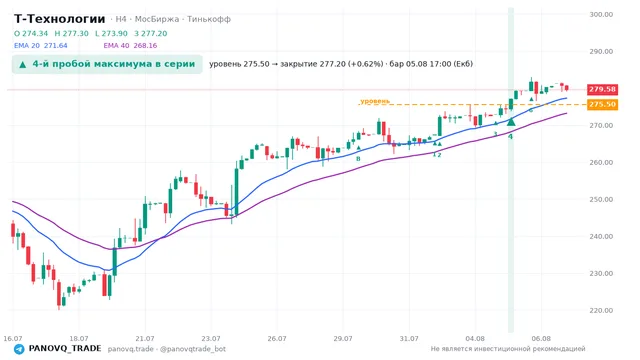
Task: Click the 23.07 date on time axis
Action: (x=211, y=339)
